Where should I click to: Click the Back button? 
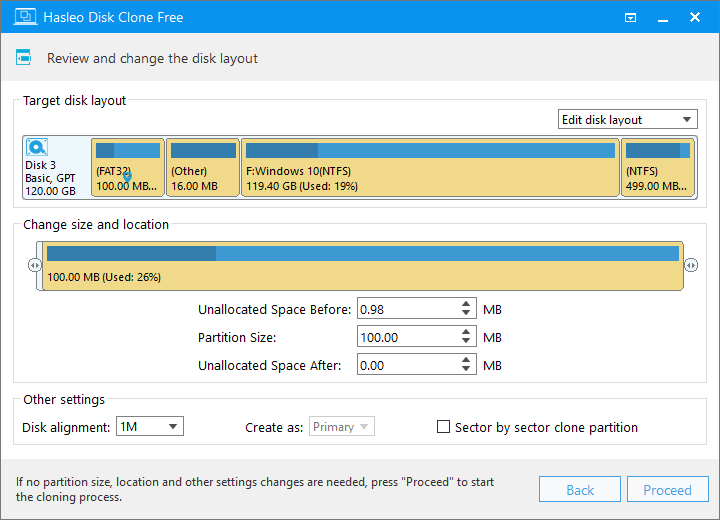tap(580, 490)
